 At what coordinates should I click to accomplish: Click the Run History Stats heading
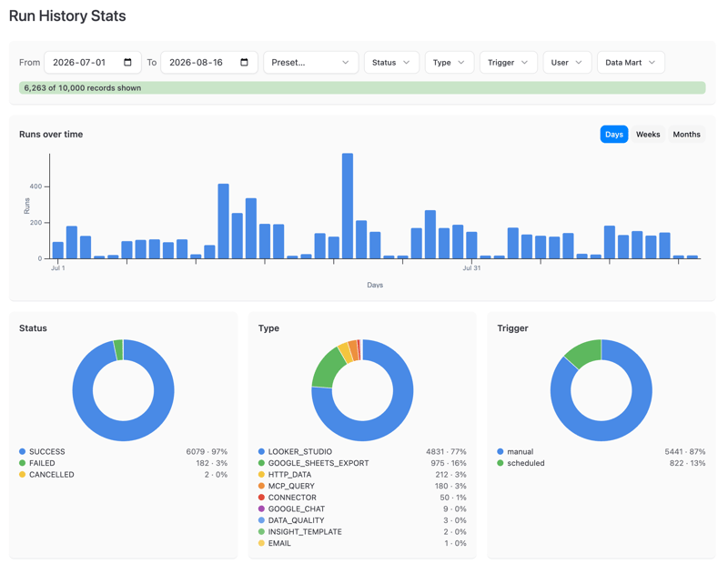67,15
